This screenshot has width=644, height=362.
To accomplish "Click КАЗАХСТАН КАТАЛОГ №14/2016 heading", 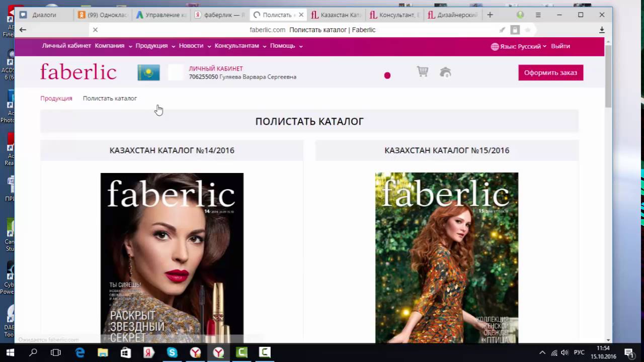I will pos(172,150).
